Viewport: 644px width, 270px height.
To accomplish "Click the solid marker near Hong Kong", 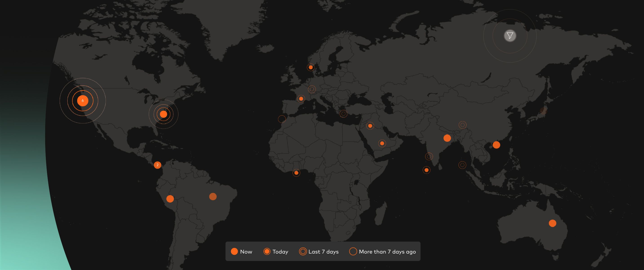I will pos(496,145).
